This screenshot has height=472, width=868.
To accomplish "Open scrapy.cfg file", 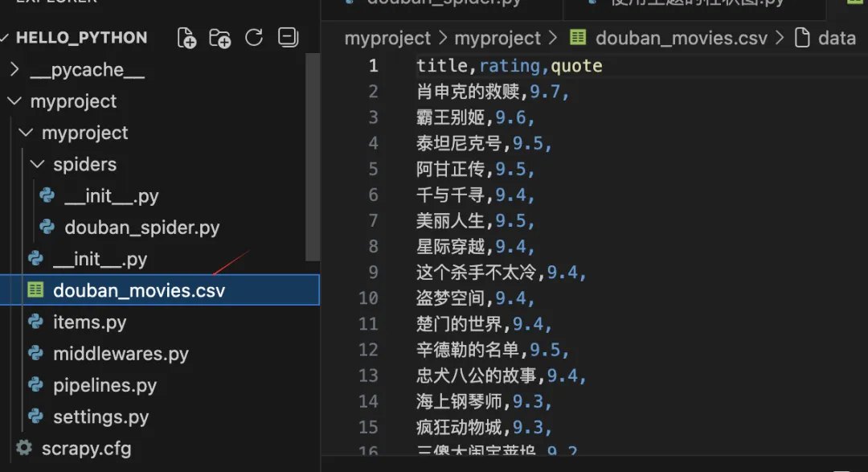I will click(x=86, y=449).
